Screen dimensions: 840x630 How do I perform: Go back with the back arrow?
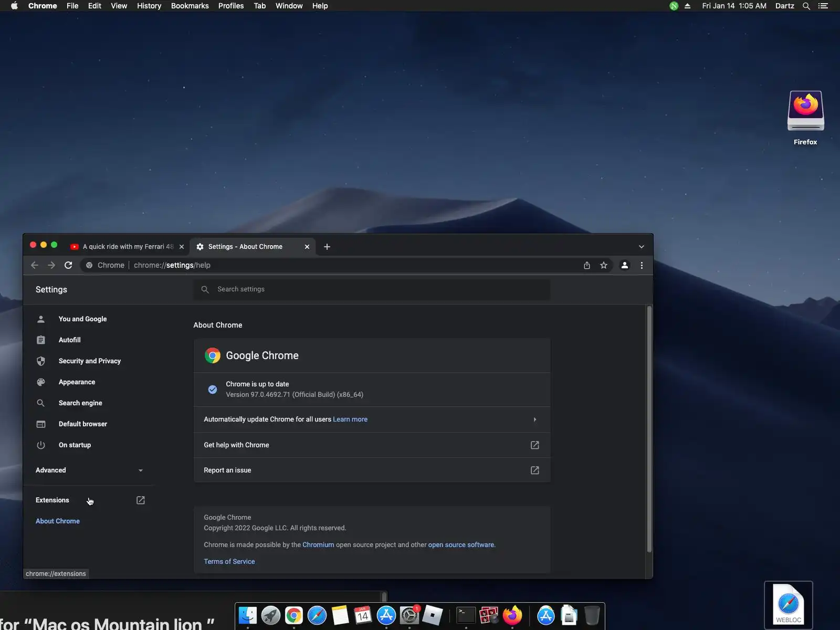tap(35, 265)
